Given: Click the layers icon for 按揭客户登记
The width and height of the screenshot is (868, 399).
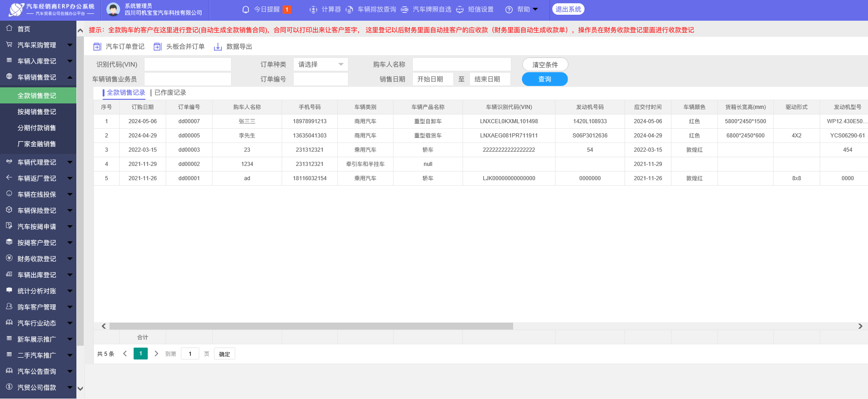Looking at the screenshot, I should [x=9, y=242].
